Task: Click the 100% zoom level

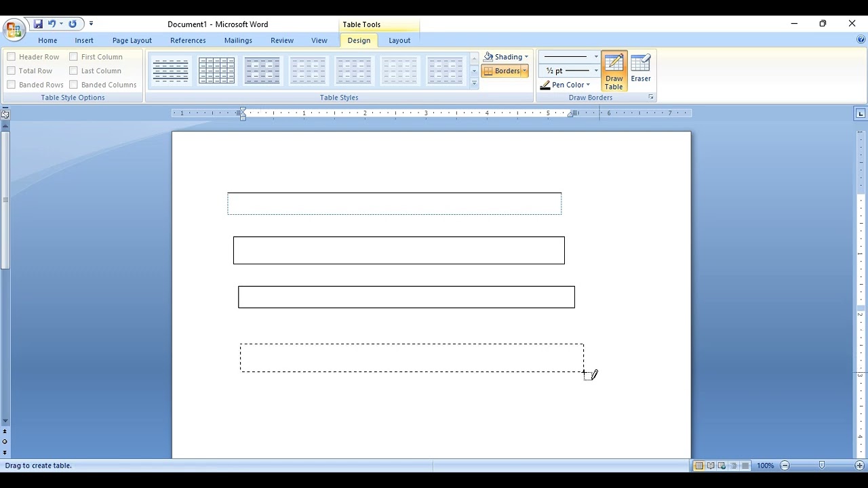Action: [x=766, y=466]
